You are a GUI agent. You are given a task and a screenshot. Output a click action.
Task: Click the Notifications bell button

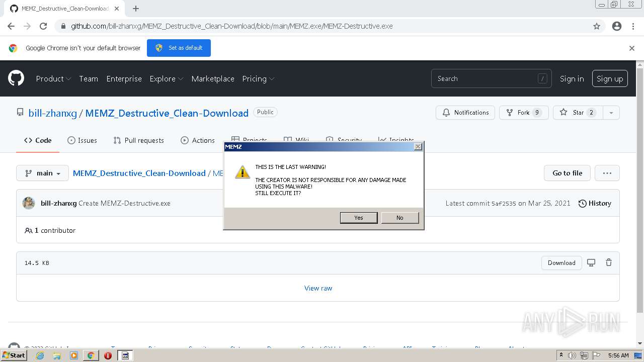pyautogui.click(x=465, y=113)
